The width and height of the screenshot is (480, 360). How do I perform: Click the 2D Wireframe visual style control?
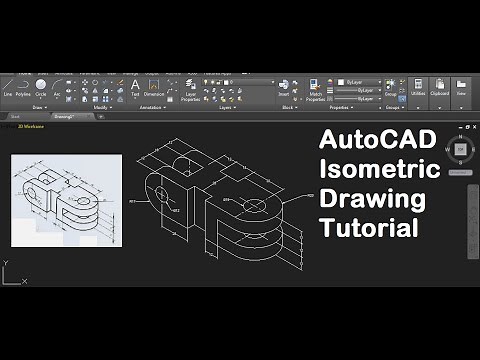point(31,126)
